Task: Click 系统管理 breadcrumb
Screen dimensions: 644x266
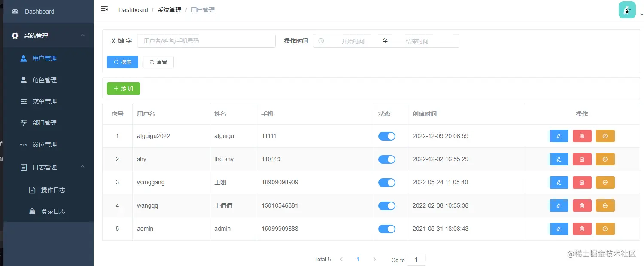Action: [x=169, y=10]
